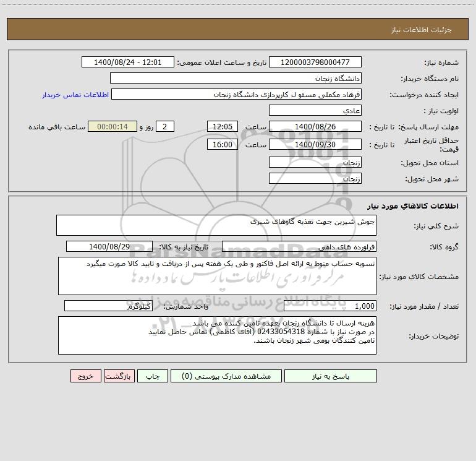Click the quantity field 1,000
Screen dimensions: 476x461
tap(330, 306)
